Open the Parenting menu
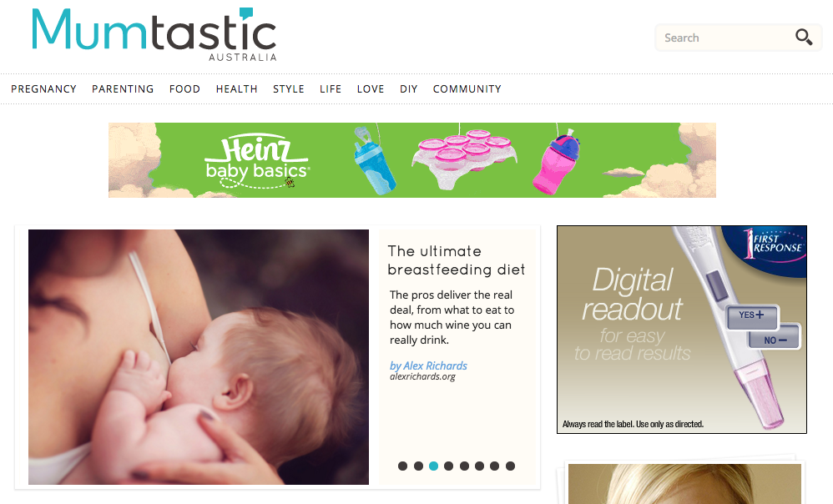The image size is (833, 504). point(123,89)
